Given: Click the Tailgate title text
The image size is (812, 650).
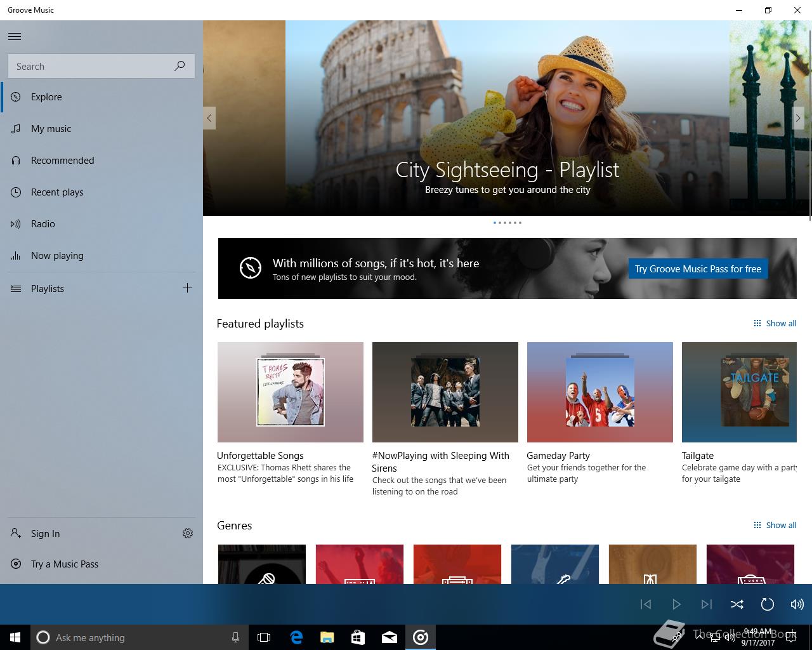Looking at the screenshot, I should click(x=698, y=456).
